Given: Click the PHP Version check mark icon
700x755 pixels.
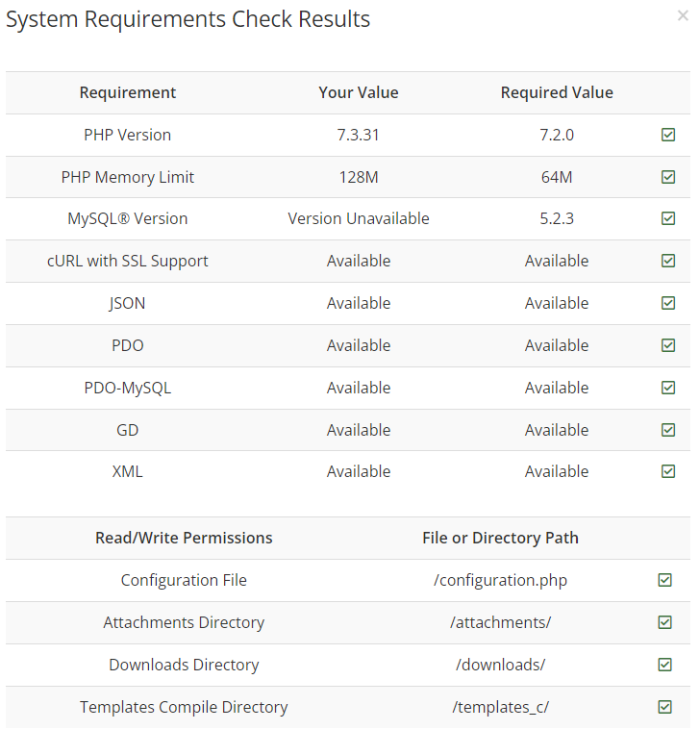Looking at the screenshot, I should [668, 135].
